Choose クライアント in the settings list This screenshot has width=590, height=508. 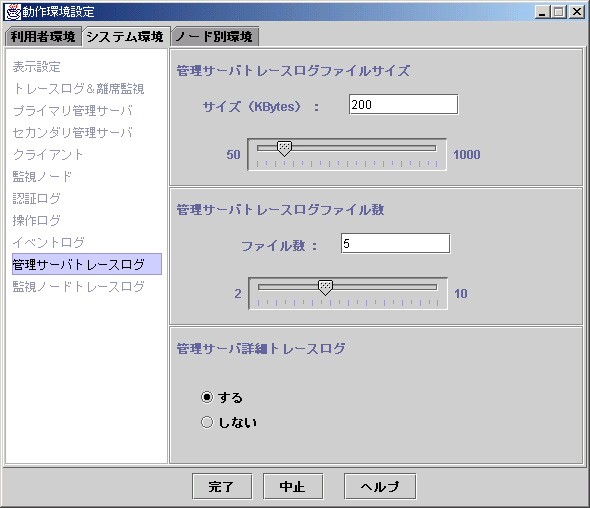click(x=48, y=154)
